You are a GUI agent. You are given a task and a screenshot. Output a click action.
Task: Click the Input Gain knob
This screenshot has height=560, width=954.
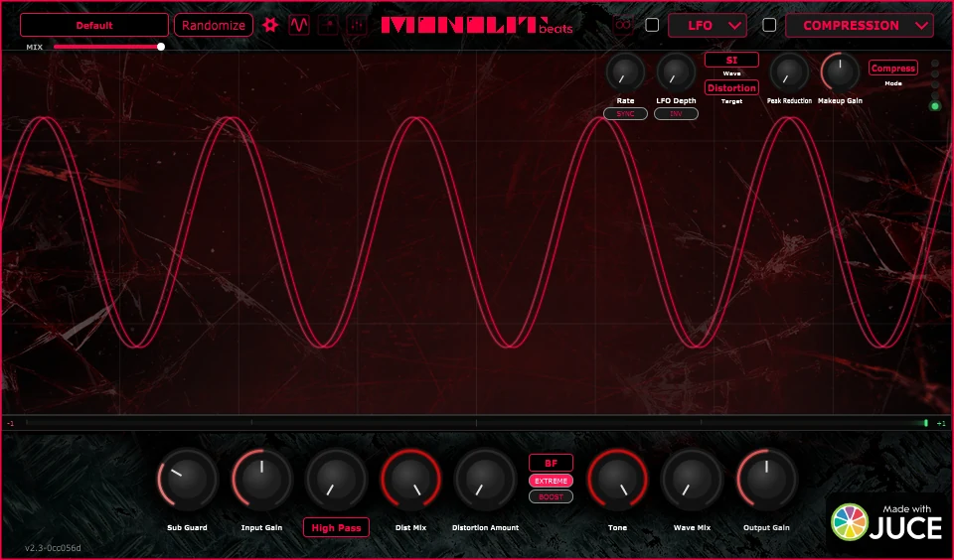261,480
